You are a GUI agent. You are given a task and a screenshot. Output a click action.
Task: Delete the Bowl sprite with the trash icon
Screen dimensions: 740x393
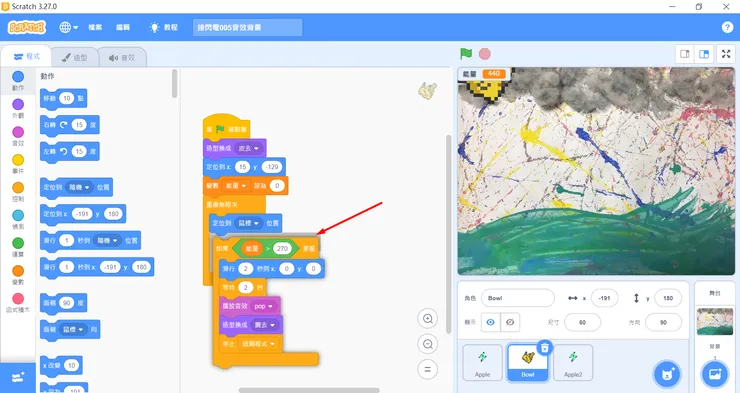click(x=545, y=348)
